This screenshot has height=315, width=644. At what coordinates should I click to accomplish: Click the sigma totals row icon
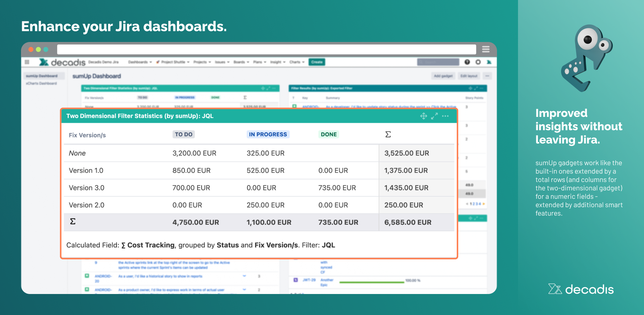tap(73, 221)
